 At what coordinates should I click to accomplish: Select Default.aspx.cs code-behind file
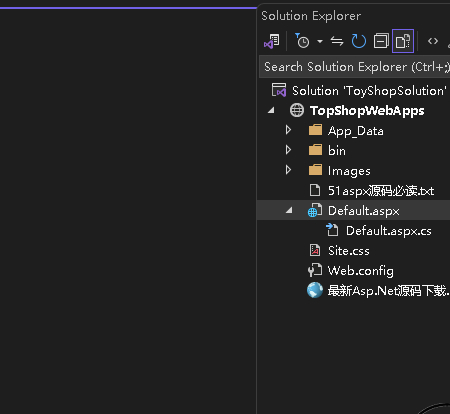coord(389,231)
